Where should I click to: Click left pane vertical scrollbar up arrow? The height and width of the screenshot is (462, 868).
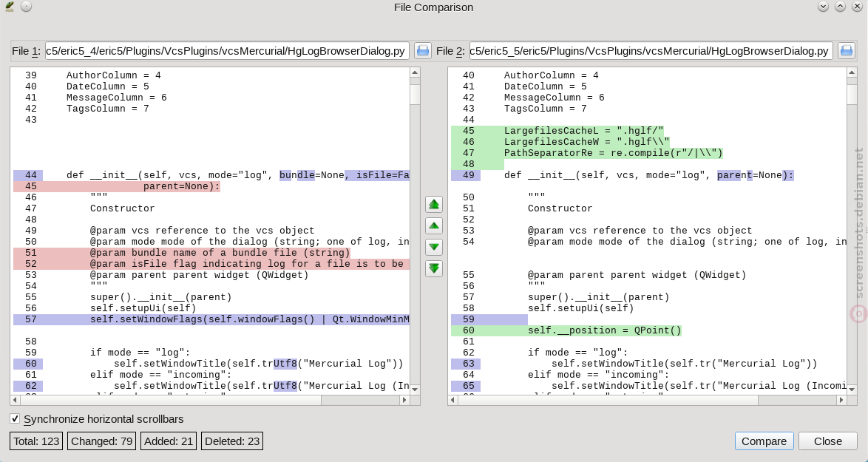coord(415,72)
